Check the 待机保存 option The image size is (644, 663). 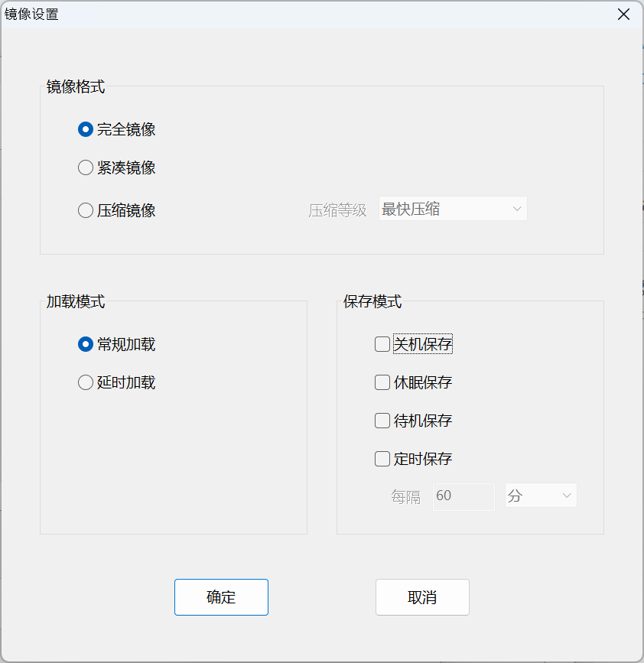point(382,421)
